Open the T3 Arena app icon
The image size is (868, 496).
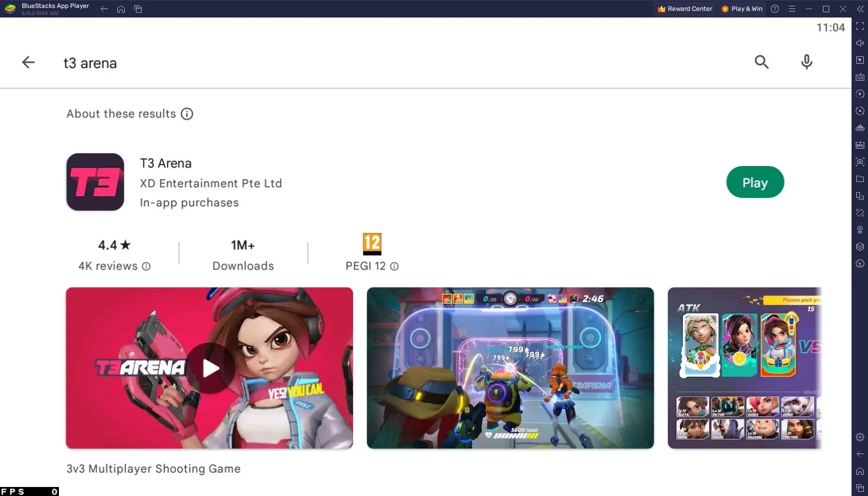coord(95,182)
